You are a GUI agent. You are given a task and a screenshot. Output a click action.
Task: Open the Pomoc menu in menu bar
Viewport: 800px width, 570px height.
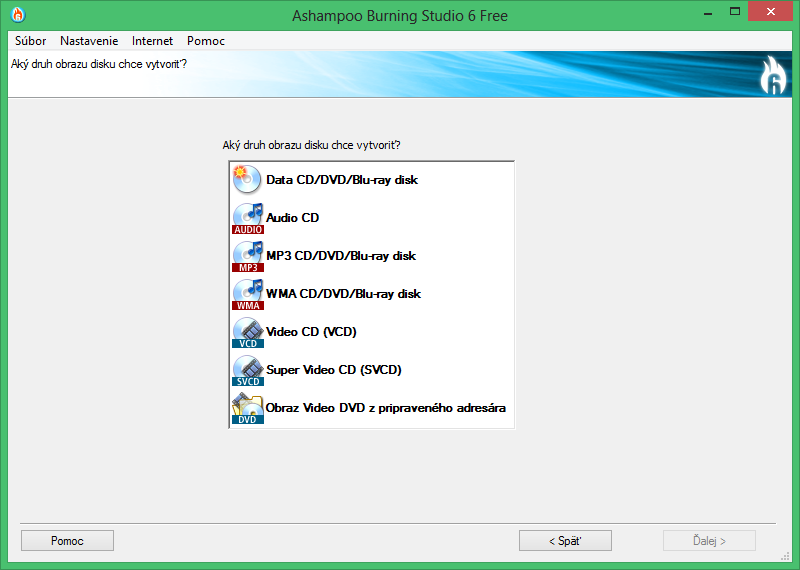[x=206, y=41]
